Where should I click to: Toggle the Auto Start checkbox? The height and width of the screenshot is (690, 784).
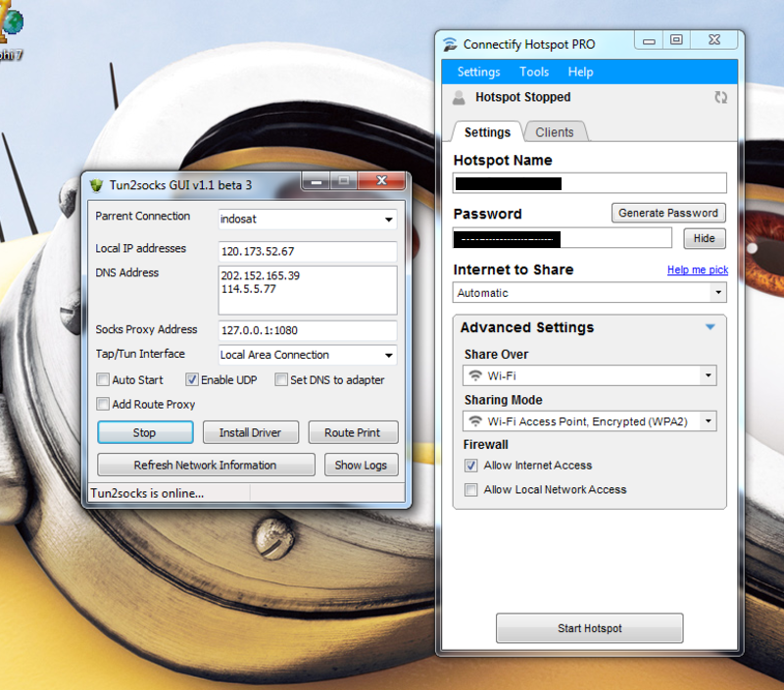tap(103, 379)
